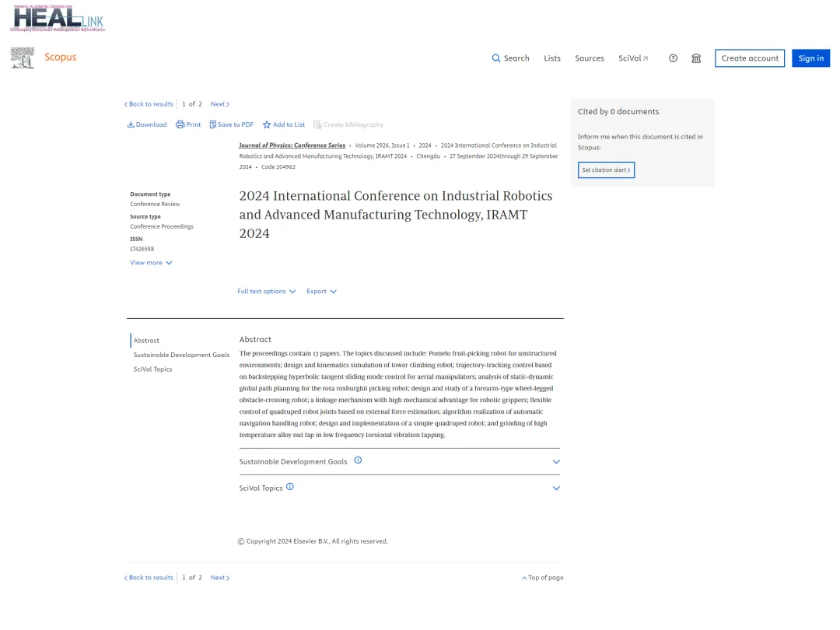The image size is (840, 630).
Task: Click the copyright notice text
Action: (x=313, y=541)
